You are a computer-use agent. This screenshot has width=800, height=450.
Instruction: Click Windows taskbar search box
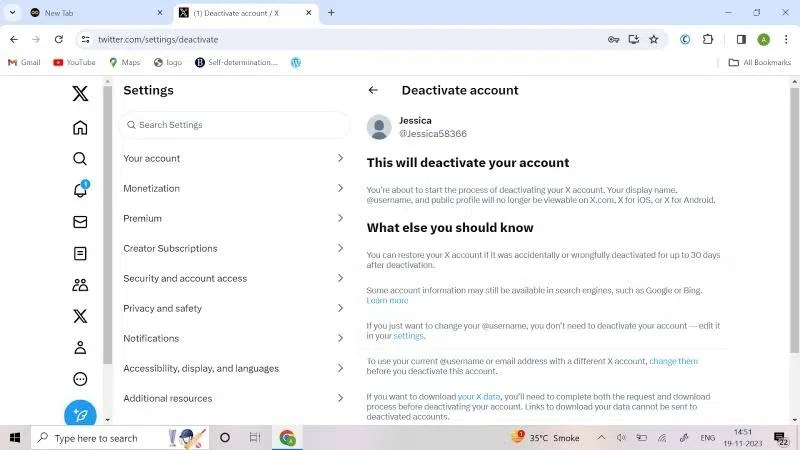point(120,438)
